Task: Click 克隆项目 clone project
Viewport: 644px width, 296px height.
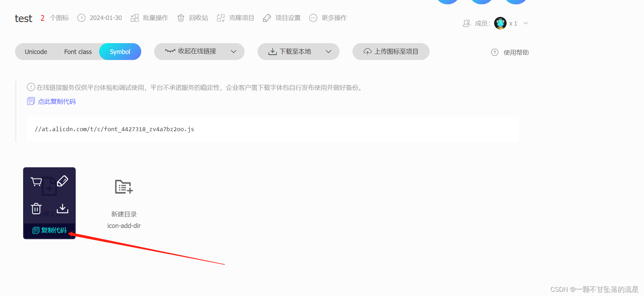Action: pos(236,18)
